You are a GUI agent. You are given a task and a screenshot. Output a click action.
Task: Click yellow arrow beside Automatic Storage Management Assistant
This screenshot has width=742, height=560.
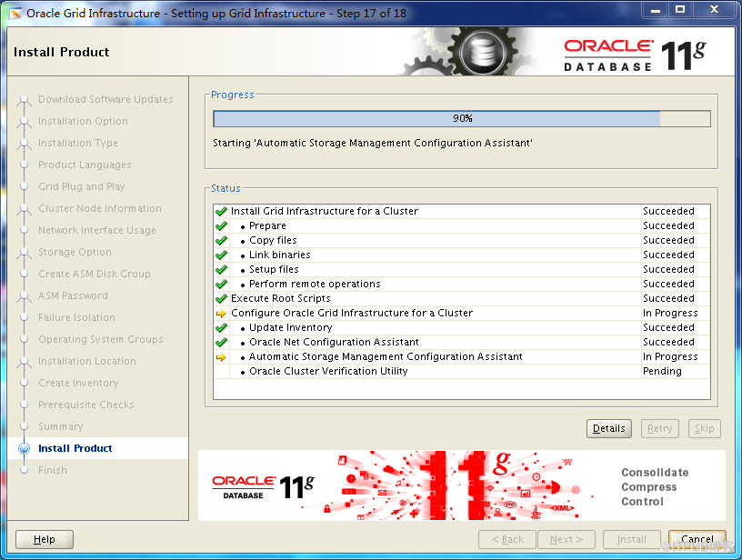221,357
